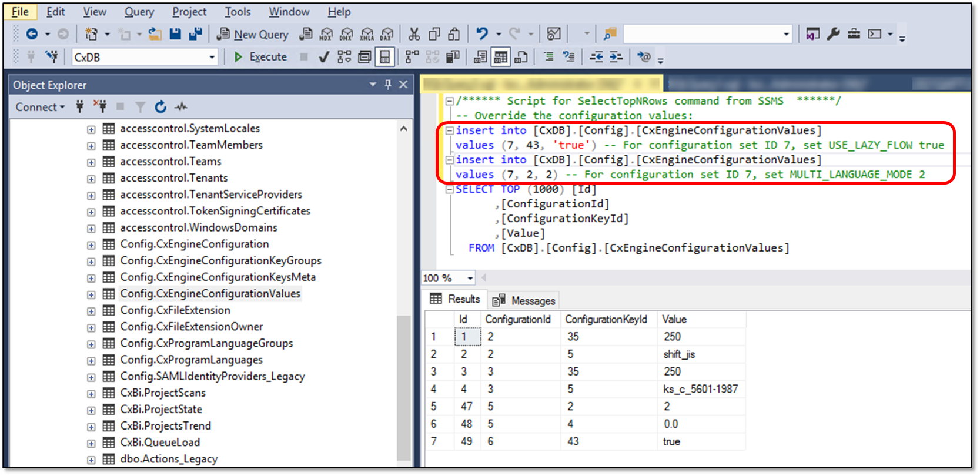This screenshot has width=980, height=476.
Task: Click the ks_c_5601-1987 value cell
Action: tap(701, 389)
